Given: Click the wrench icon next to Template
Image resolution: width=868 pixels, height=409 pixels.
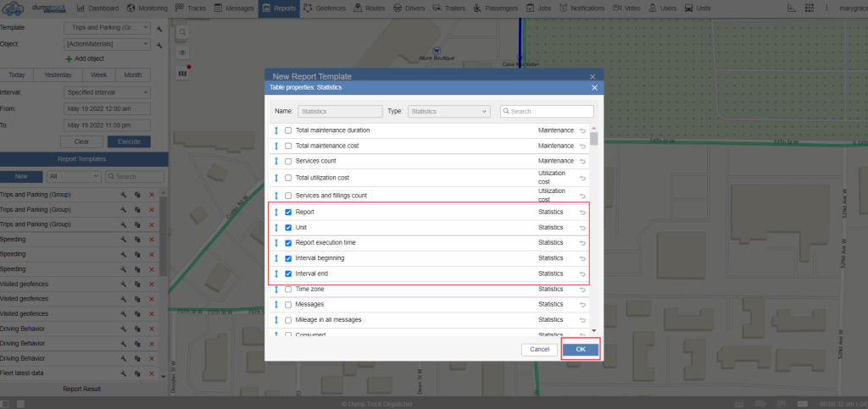Looking at the screenshot, I should [159, 28].
